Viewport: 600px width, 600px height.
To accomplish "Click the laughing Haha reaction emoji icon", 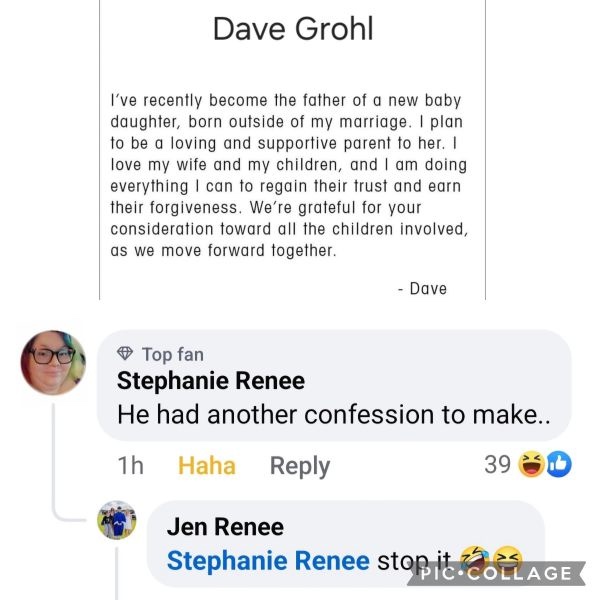I will [531, 465].
